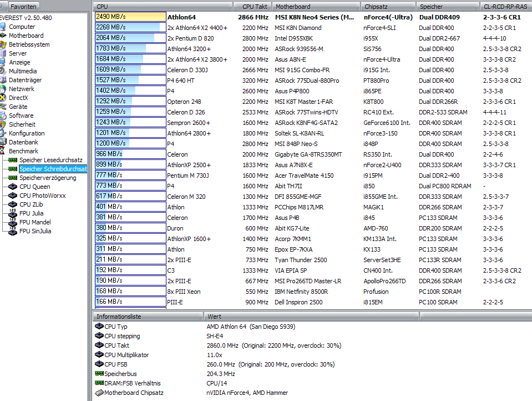Open the Server tree node
532x401 pixels.
pos(18,53)
